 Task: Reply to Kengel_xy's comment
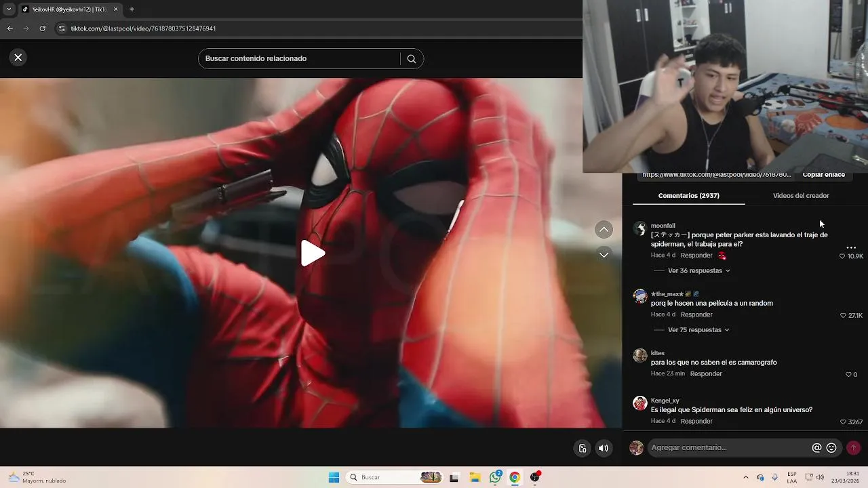tap(696, 421)
